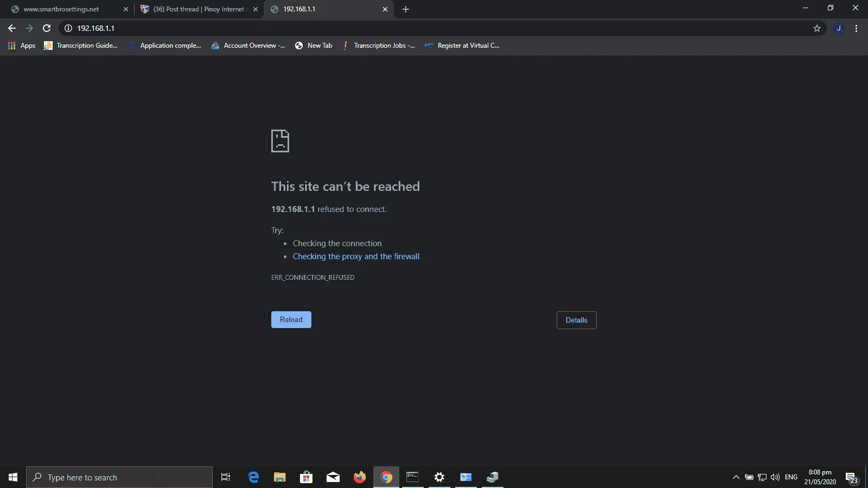Open volume control tray icon
Viewport: 868px width, 488px height.
point(775,477)
